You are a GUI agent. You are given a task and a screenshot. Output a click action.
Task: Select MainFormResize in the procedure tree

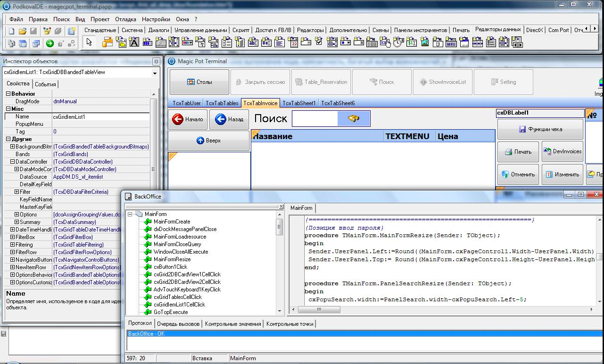(x=172, y=259)
